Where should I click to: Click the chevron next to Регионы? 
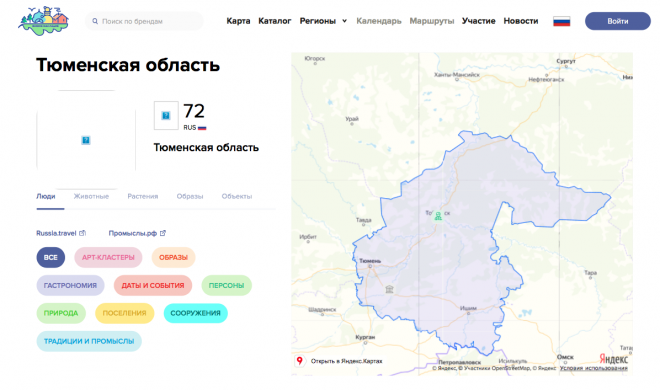tap(344, 21)
